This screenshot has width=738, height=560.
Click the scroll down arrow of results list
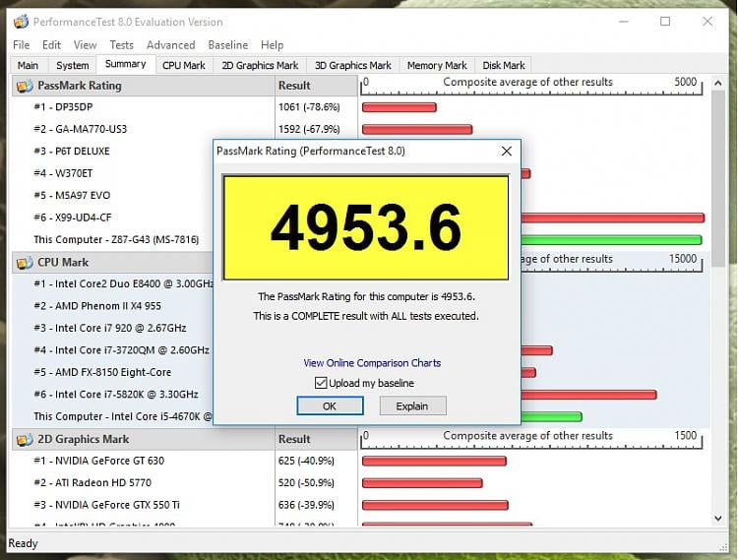(x=717, y=518)
